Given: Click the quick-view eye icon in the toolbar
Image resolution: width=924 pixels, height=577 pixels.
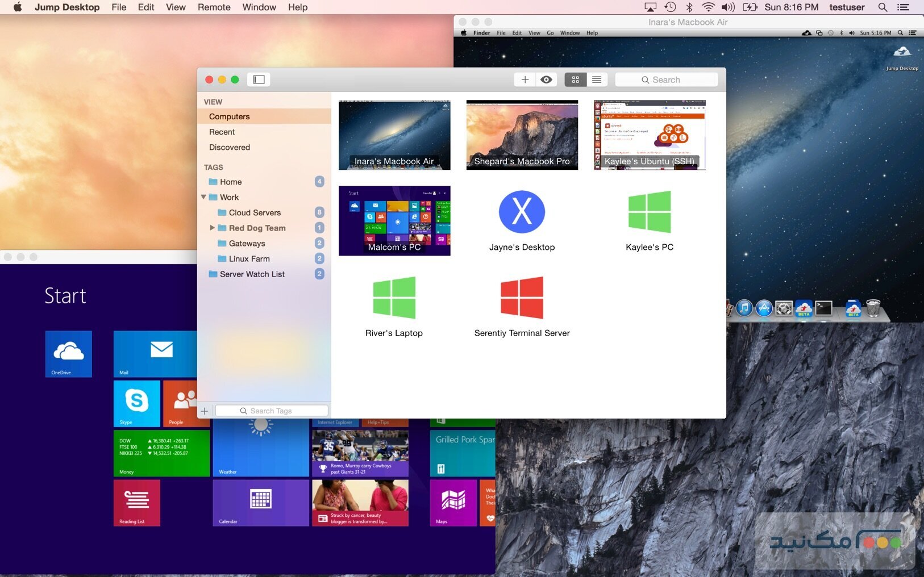Looking at the screenshot, I should (546, 80).
